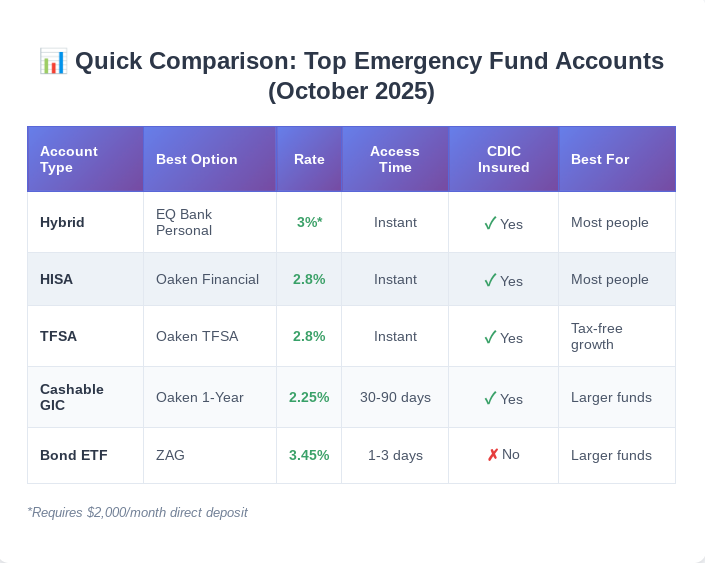Click the green checkmark in HISA row
Screen dimensions: 705x563
coord(490,280)
